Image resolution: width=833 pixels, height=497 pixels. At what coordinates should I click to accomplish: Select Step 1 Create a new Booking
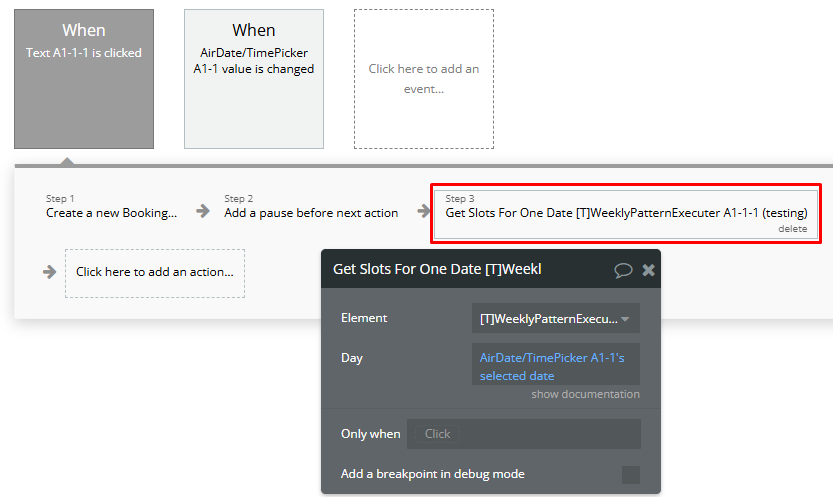[x=111, y=212]
